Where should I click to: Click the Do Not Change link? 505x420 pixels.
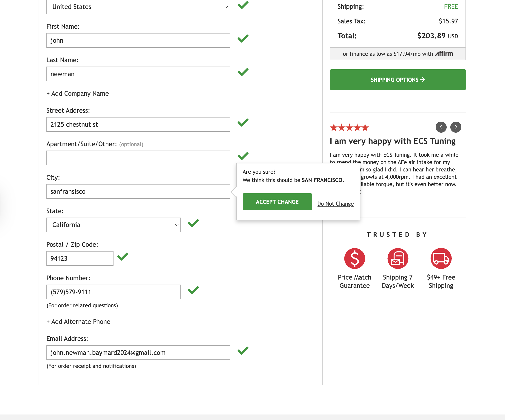click(x=335, y=204)
